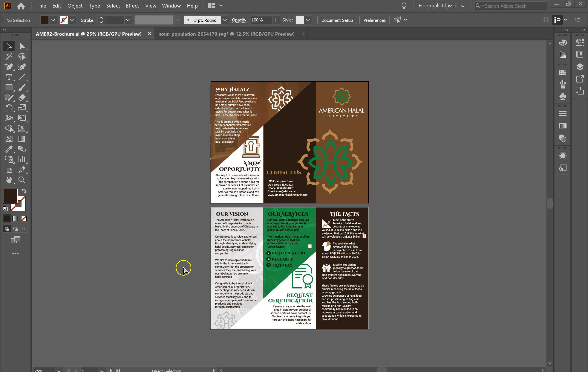Select the Eyedropper tool
This screenshot has width=588, height=372.
click(x=9, y=149)
